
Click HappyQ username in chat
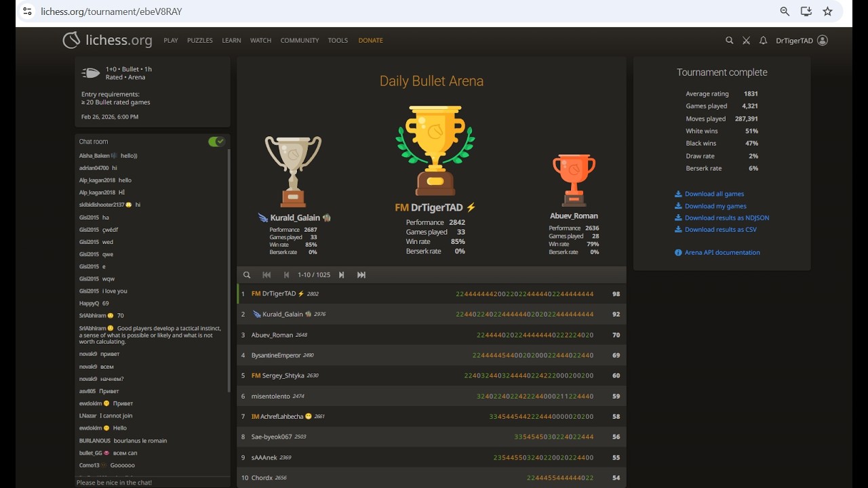coord(89,304)
